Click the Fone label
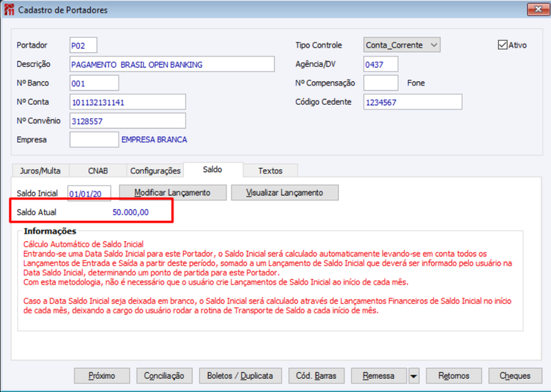551x392 pixels. point(416,83)
